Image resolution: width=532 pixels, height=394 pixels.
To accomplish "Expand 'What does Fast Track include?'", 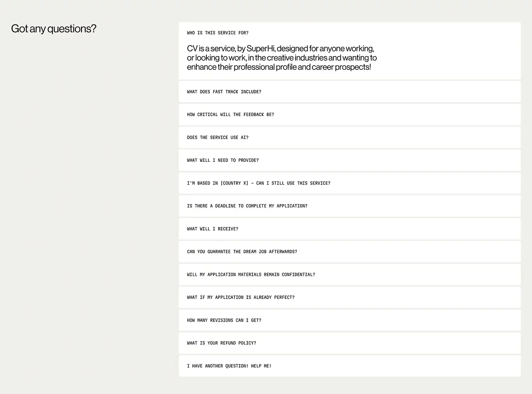I will tap(350, 92).
